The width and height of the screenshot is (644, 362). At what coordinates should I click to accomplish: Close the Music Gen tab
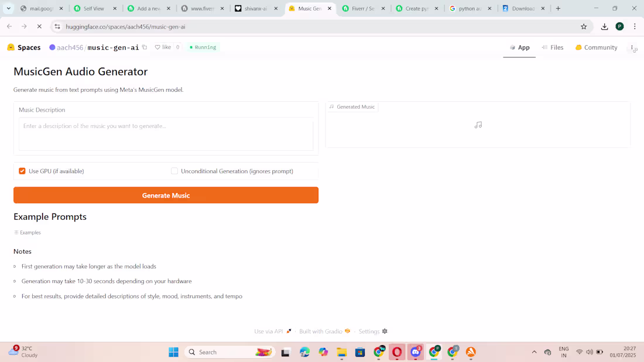(x=330, y=8)
